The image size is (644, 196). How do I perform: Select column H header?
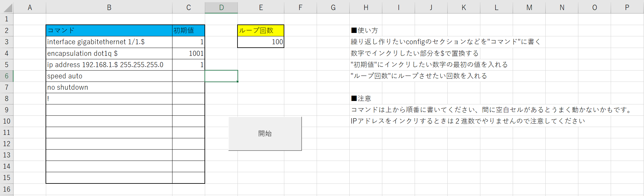click(x=366, y=8)
